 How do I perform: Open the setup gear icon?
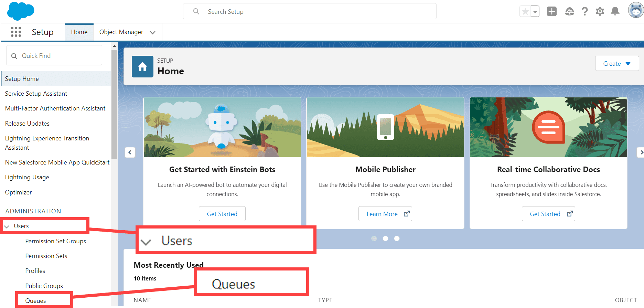click(600, 11)
